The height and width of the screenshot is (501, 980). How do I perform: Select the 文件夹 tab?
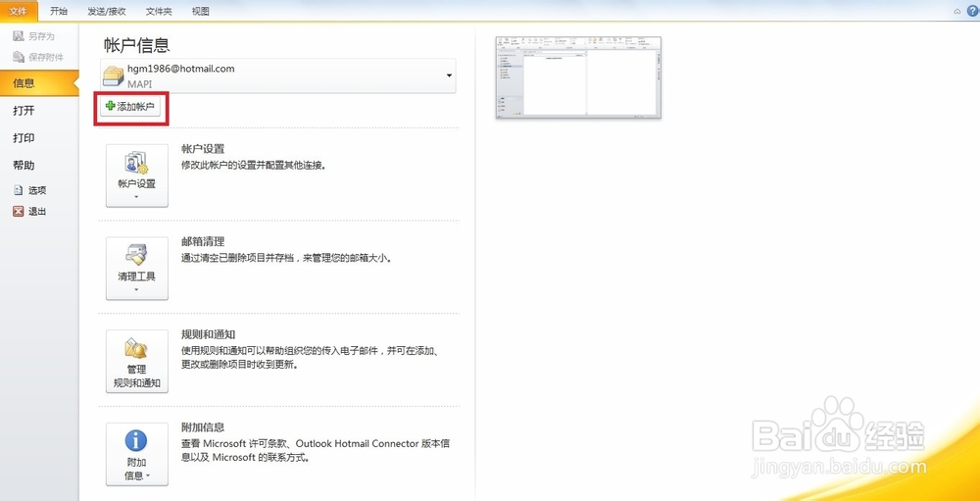coord(159,11)
